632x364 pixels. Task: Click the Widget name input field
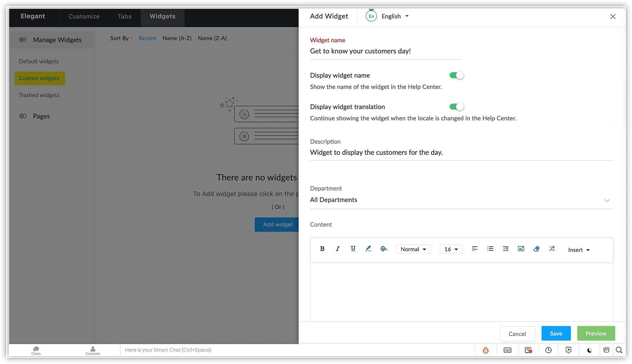(385, 51)
